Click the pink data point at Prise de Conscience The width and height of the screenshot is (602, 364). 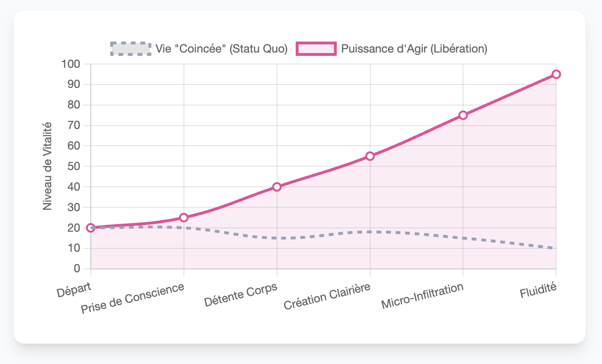coord(184,218)
